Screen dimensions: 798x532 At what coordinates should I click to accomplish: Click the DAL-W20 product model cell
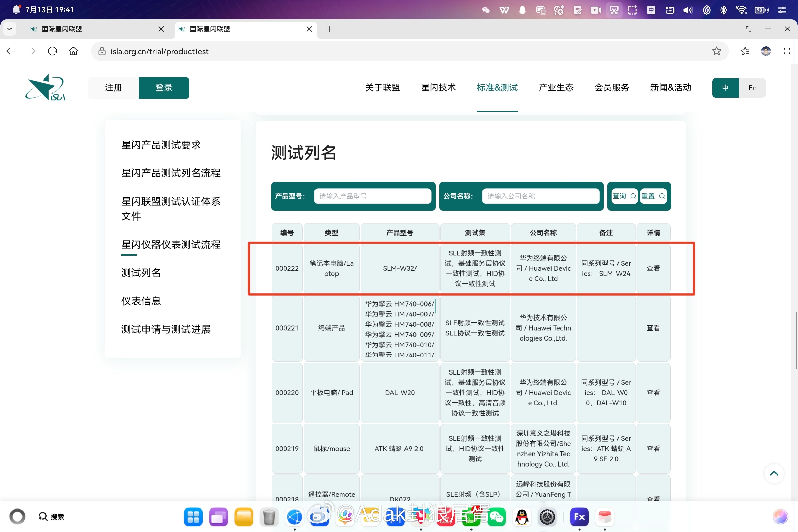[400, 393]
